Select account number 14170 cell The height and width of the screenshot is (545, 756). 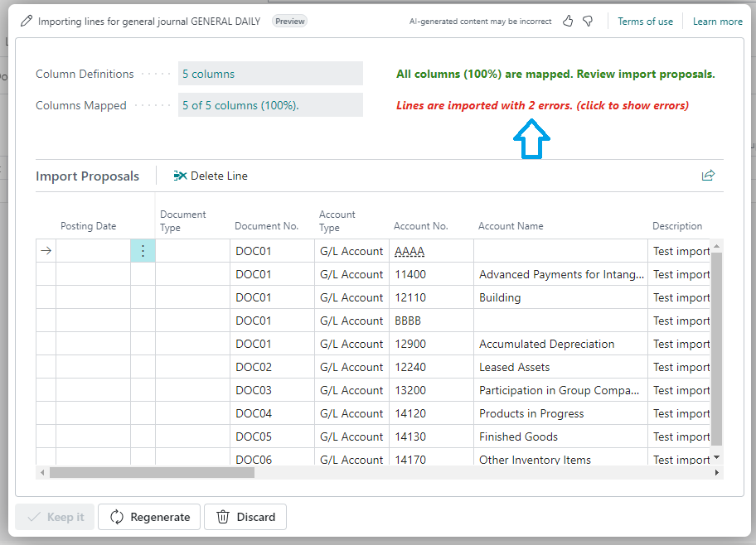pos(431,458)
